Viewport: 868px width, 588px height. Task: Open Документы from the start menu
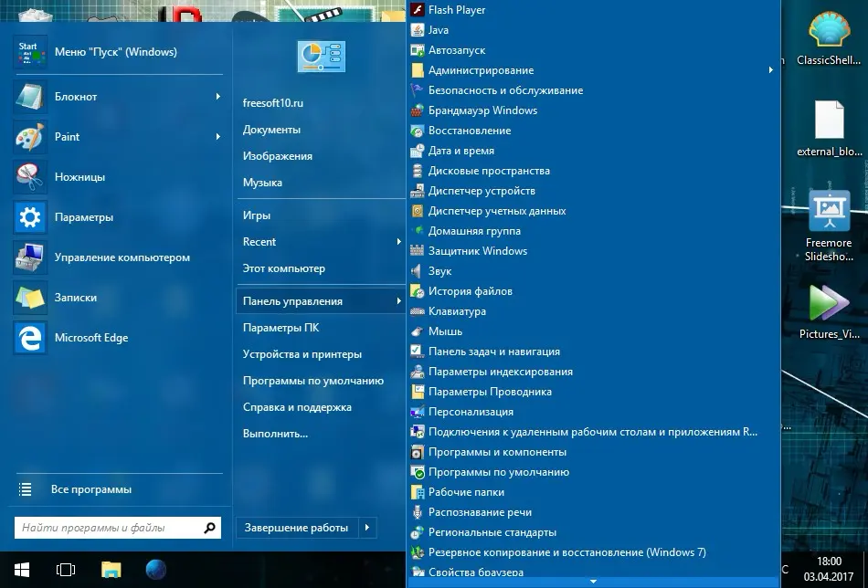coord(271,130)
